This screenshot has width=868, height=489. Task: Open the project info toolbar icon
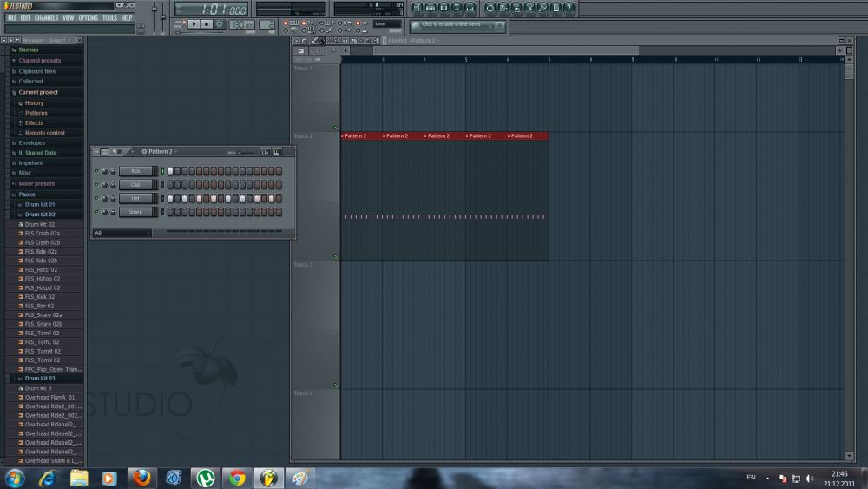tap(556, 9)
